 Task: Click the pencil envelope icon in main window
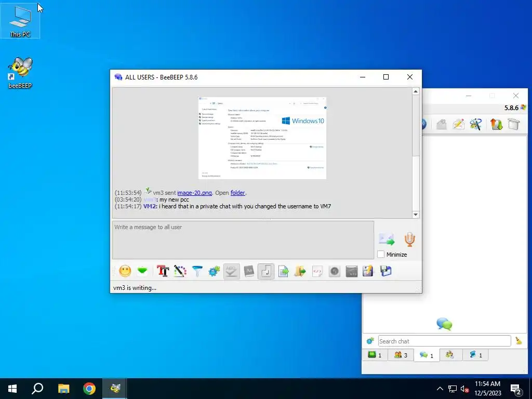458,124
